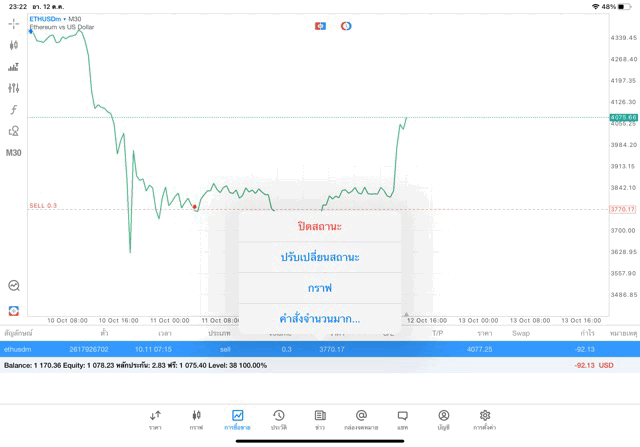Viewport: 640px width, 447px height.
Task: Open the indicators icon in left sidebar
Action: [14, 110]
